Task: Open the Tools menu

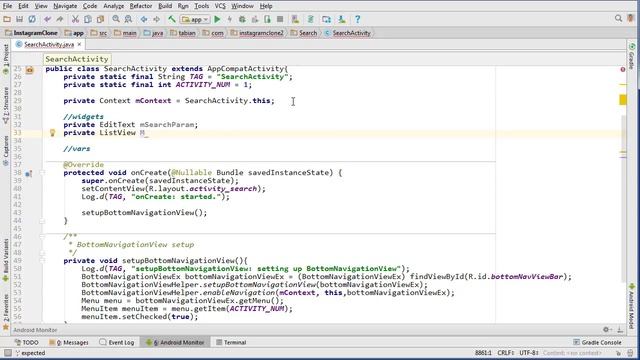Action: click(x=202, y=6)
